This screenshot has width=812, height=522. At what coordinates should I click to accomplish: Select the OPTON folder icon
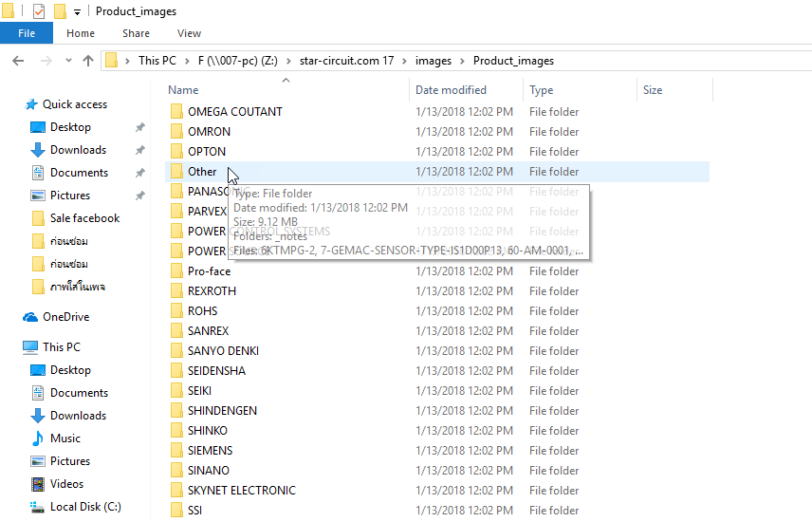coord(176,151)
